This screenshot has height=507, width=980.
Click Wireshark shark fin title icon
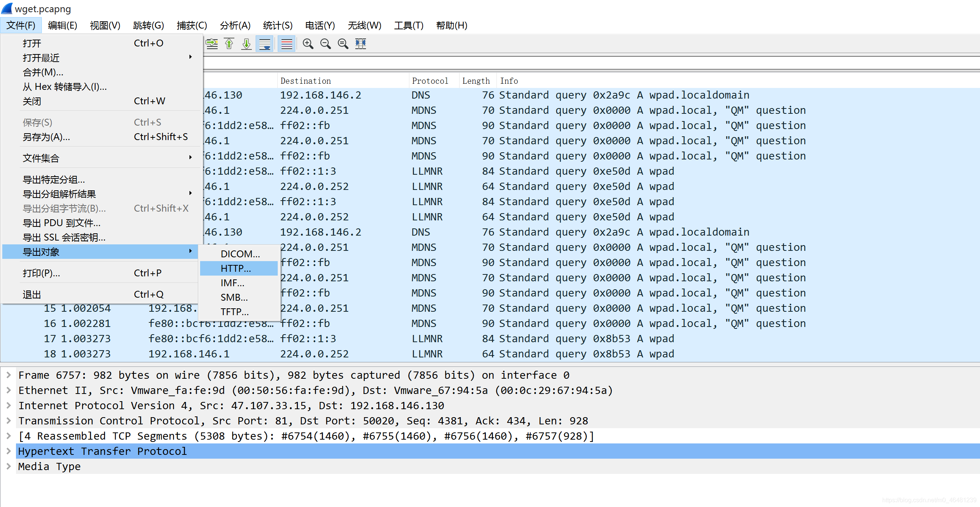(7, 9)
